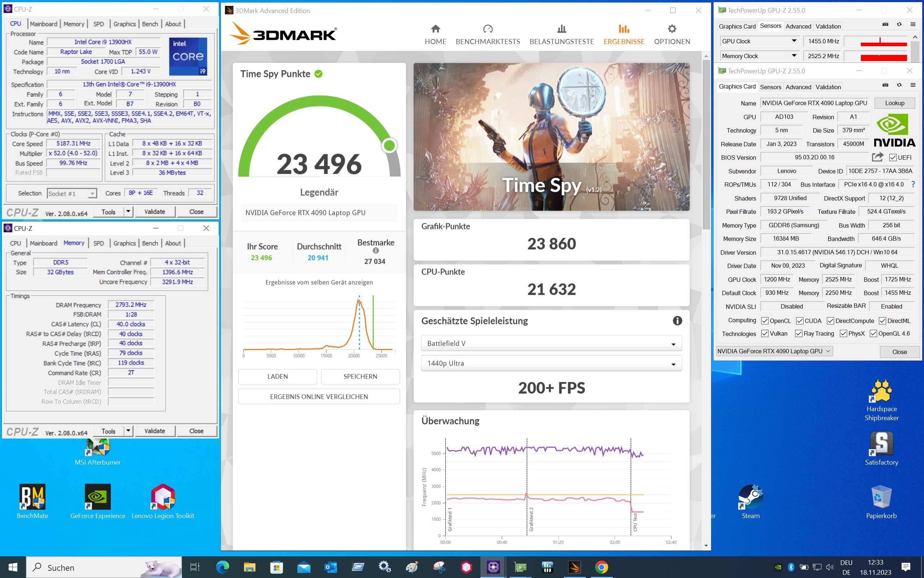Screen dimensions: 924x578
Task: Open Socket #1 selection dropdown in CPU-Z
Action: 72,193
